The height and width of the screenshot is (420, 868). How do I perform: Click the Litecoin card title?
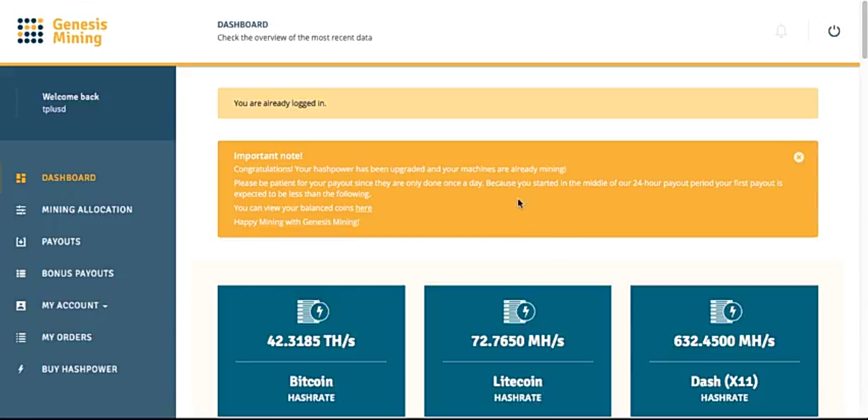[518, 381]
